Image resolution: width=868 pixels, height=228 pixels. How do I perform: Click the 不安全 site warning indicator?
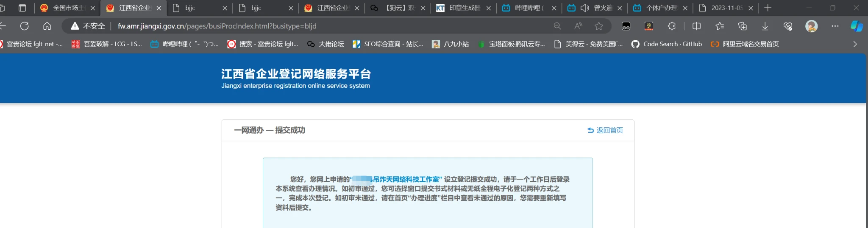88,26
